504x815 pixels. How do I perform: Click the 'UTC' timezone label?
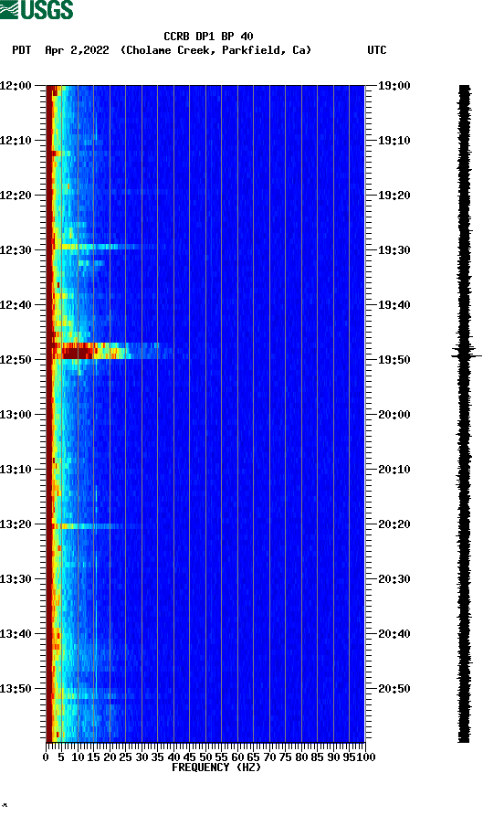pyautogui.click(x=377, y=50)
